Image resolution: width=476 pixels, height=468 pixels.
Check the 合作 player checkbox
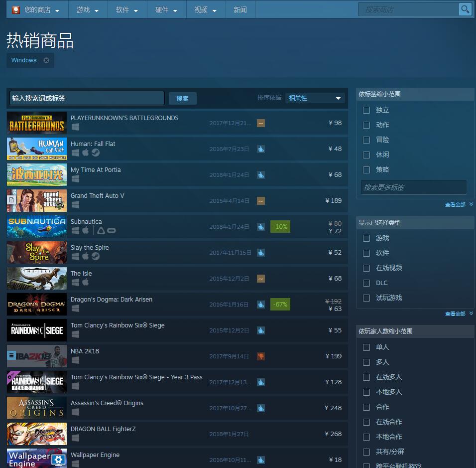(x=366, y=407)
